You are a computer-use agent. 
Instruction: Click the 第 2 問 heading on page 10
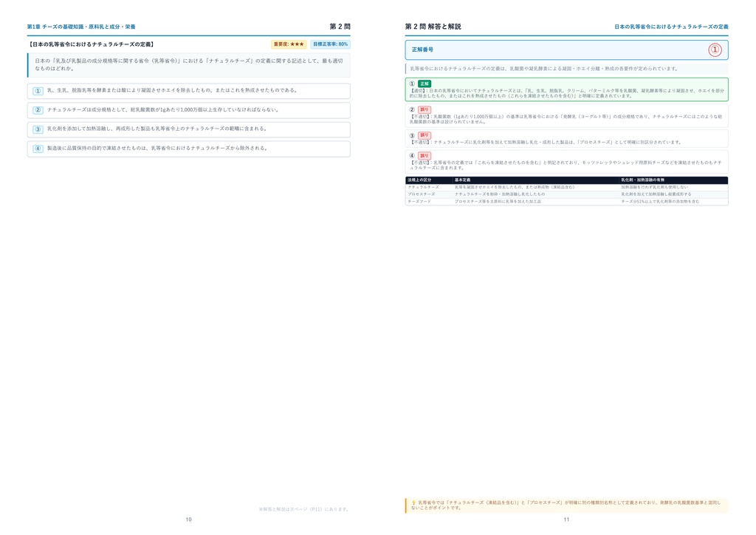pyautogui.click(x=340, y=27)
